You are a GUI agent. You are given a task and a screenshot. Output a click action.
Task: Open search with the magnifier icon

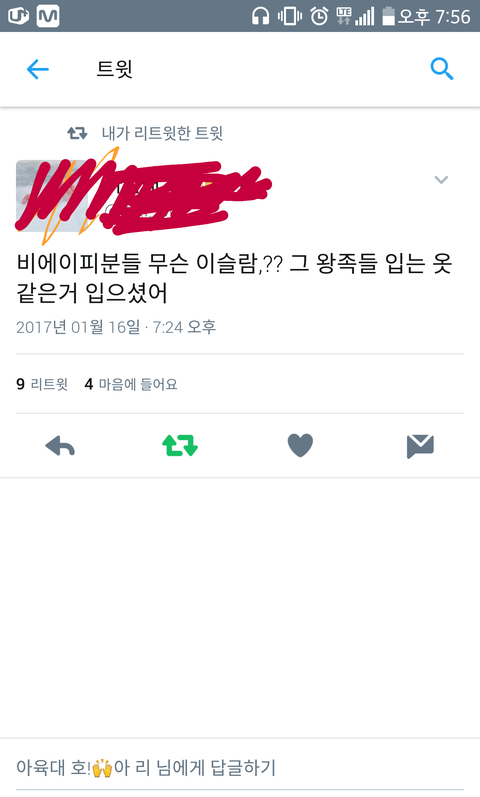441,69
